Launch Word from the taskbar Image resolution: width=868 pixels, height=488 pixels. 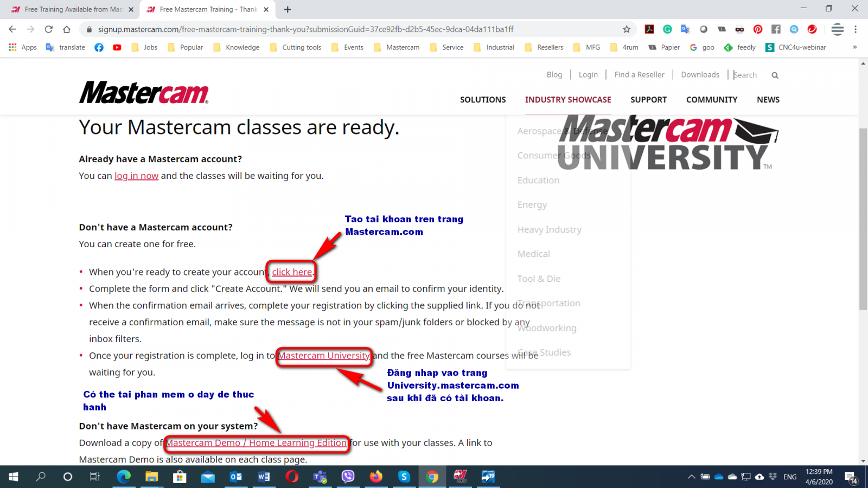tap(264, 477)
